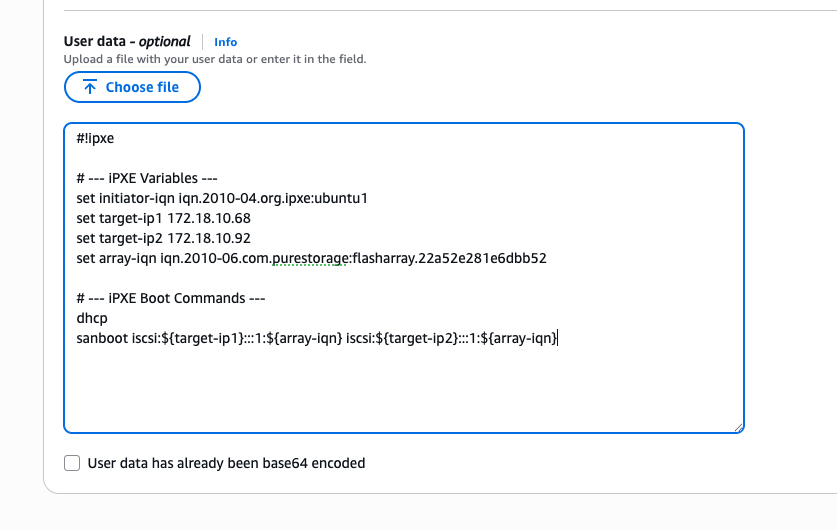Click the '# --- iPXE Boot Commands ---' comment line

coord(170,298)
